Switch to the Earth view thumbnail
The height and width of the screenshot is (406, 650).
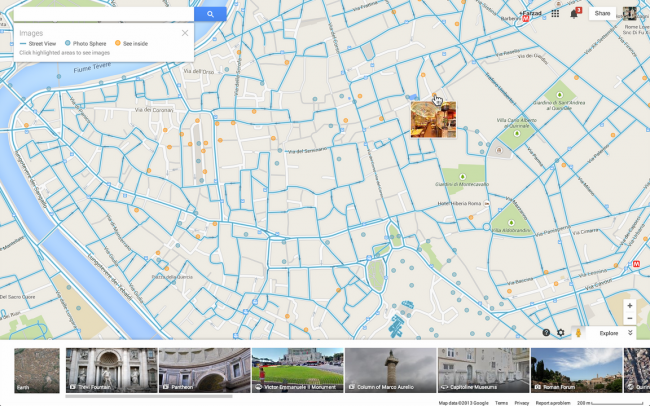click(37, 370)
